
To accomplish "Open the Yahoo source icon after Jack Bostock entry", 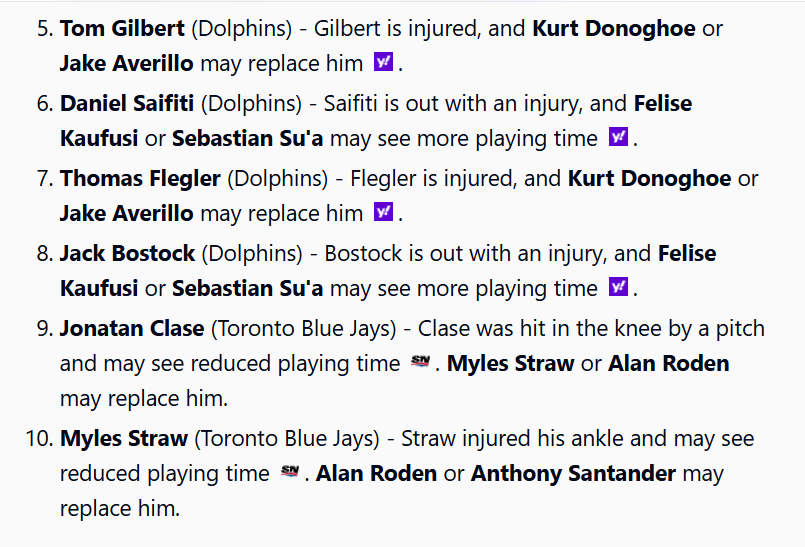I will coord(618,287).
